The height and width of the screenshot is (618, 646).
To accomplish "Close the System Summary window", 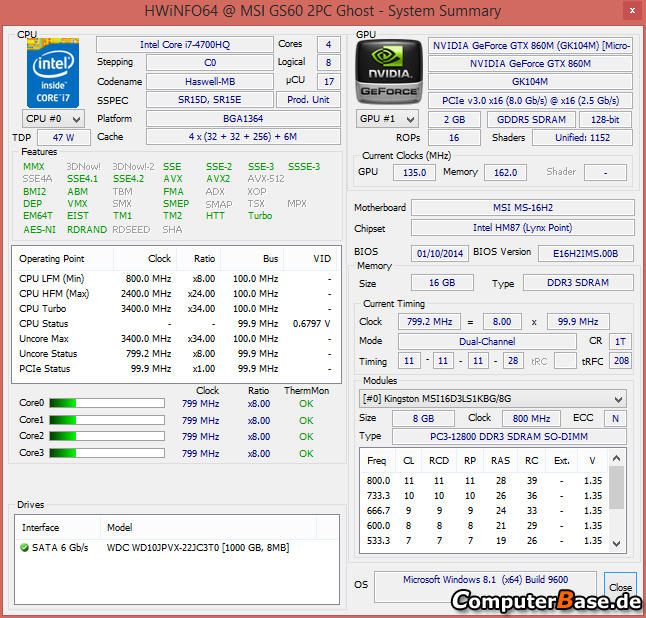I will coord(632,11).
